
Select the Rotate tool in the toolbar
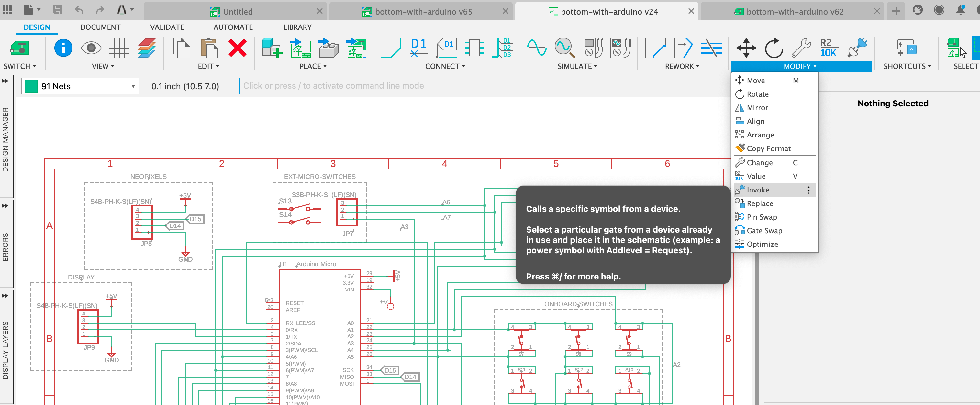click(774, 48)
